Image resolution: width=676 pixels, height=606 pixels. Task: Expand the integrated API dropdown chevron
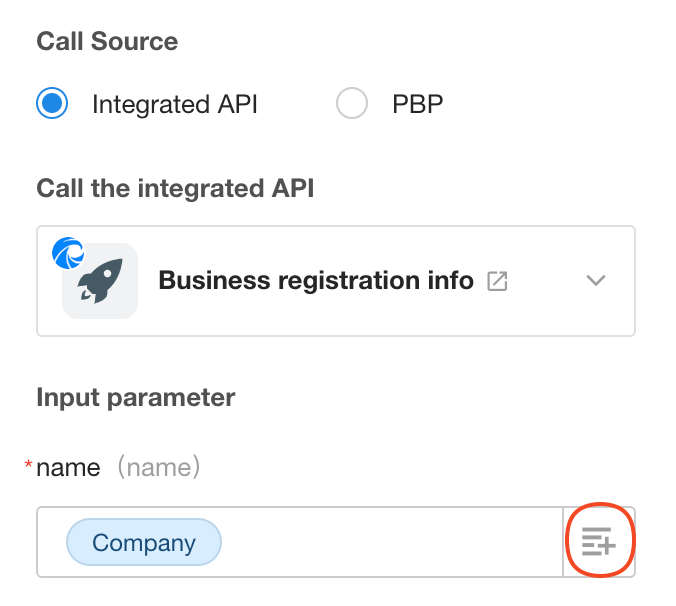596,281
